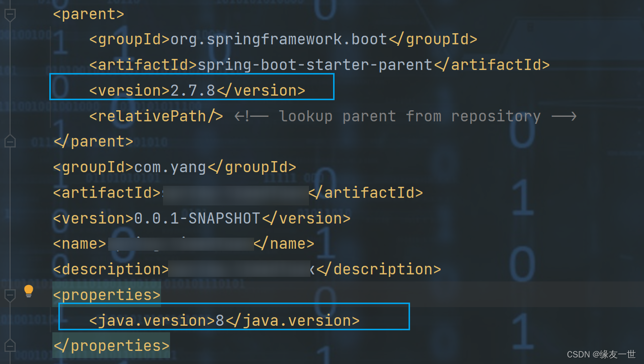Click the closing </artifactId> tag after spring-boot-starter-parent
The height and width of the screenshot is (364, 644).
492,65
